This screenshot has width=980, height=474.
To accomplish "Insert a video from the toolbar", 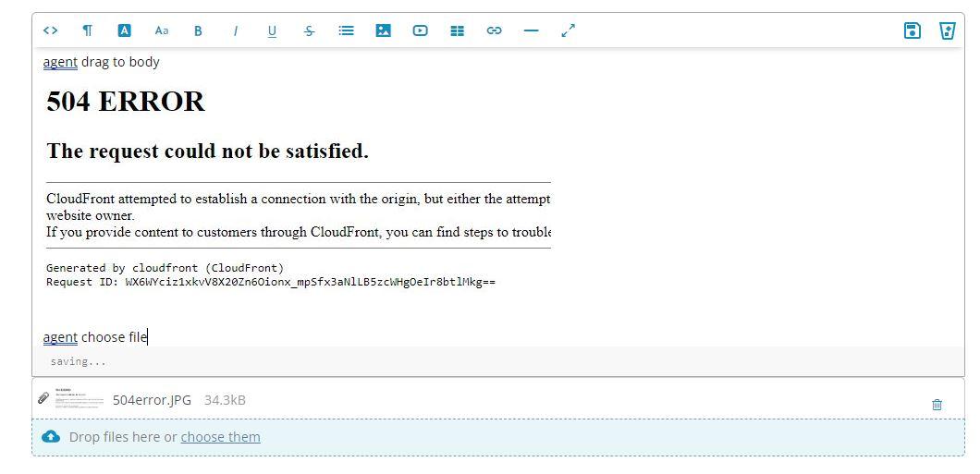I will click(x=420, y=30).
